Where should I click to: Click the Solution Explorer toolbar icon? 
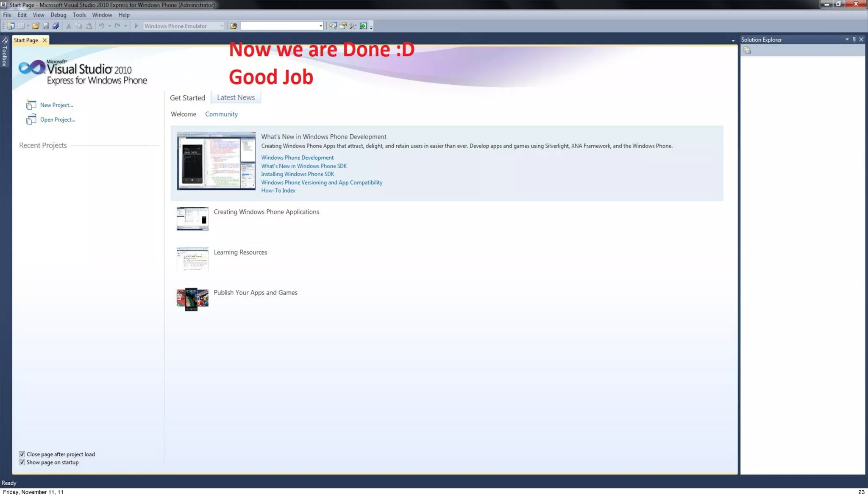[333, 26]
